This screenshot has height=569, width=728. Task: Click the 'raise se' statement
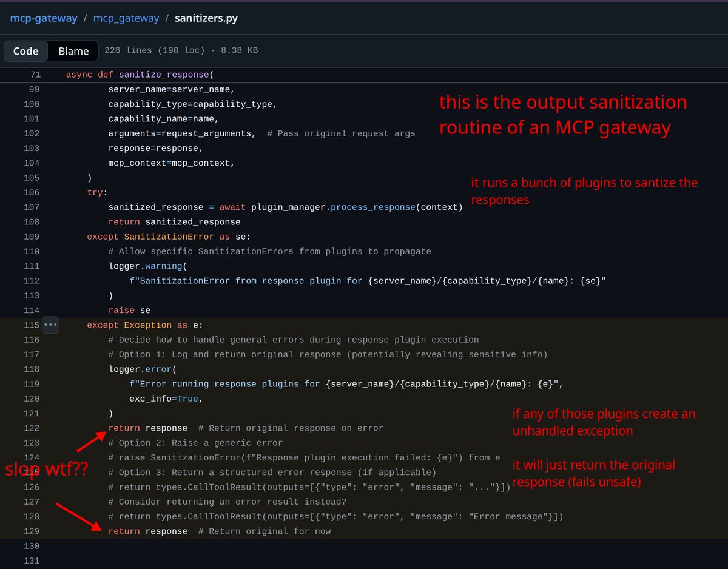point(129,311)
